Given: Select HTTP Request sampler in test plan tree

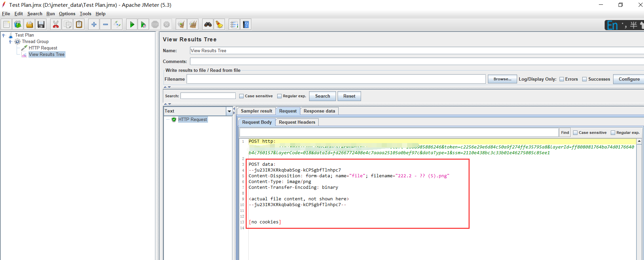Looking at the screenshot, I should click(43, 48).
